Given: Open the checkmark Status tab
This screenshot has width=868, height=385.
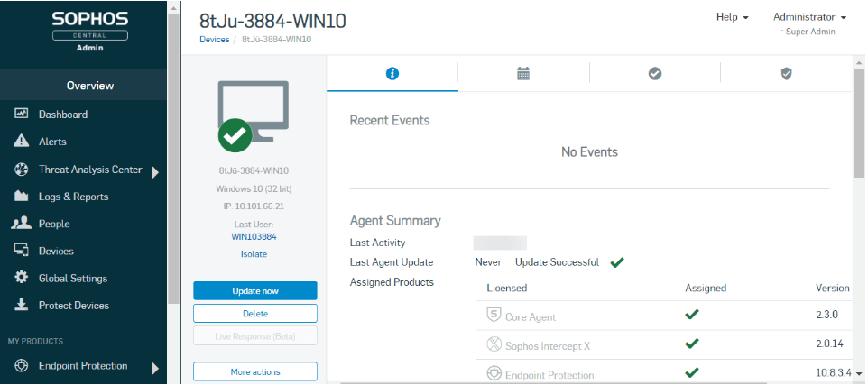Looking at the screenshot, I should point(655,74).
